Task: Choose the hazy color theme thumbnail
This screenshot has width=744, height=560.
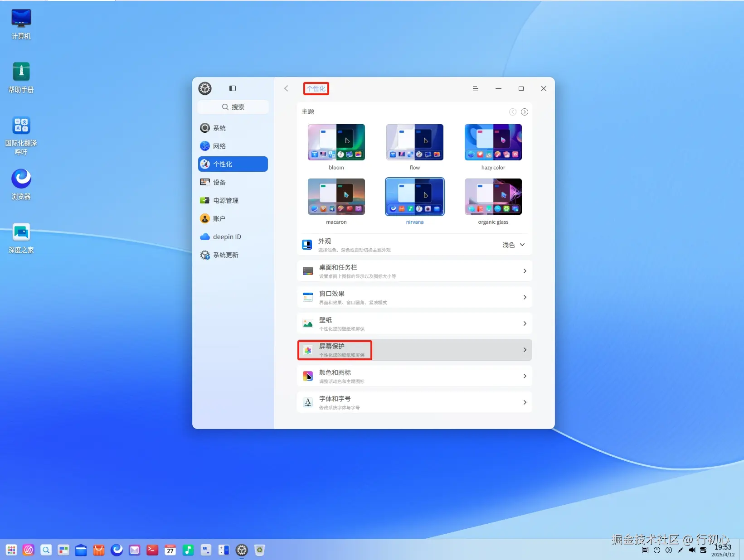Action: (493, 142)
